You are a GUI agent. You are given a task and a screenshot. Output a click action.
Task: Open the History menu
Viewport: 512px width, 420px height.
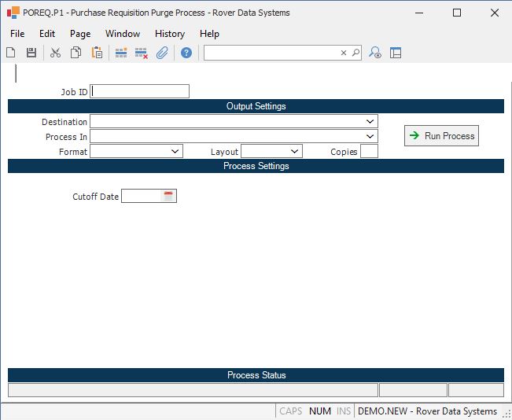(169, 34)
